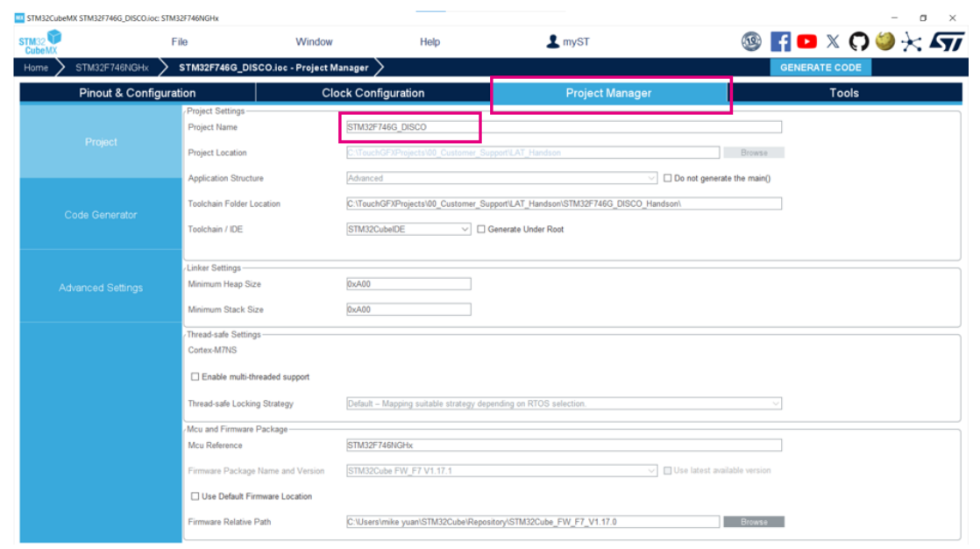Click STM32F746NGHx breadcrumb
Image resolution: width=980 pixels, height=549 pixels.
(112, 68)
